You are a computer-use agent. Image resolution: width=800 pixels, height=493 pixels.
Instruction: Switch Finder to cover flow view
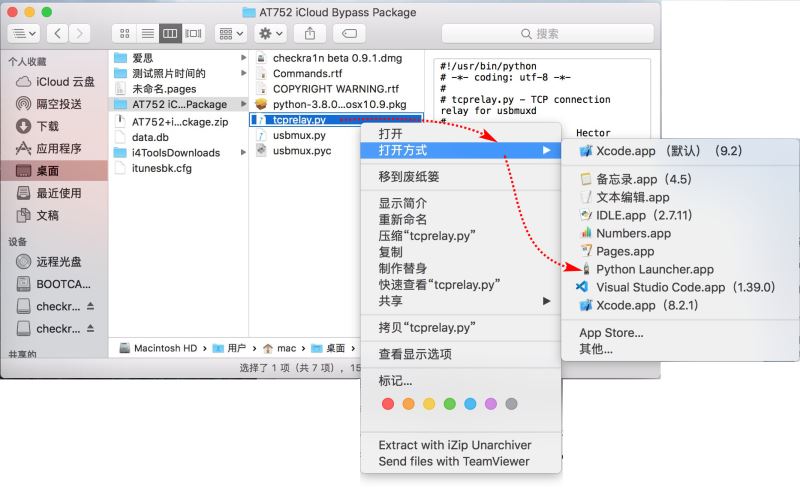tap(193, 34)
